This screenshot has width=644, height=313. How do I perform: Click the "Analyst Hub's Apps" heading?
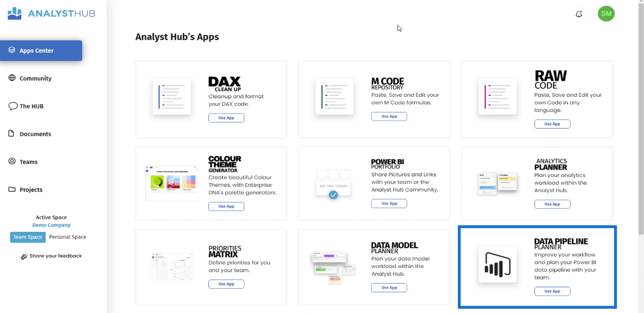click(177, 37)
